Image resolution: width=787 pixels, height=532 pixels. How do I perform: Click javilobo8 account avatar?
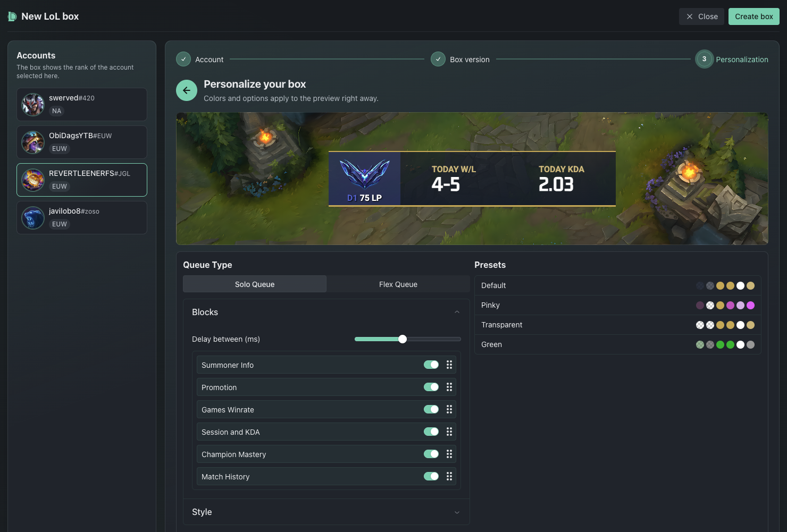tap(33, 218)
